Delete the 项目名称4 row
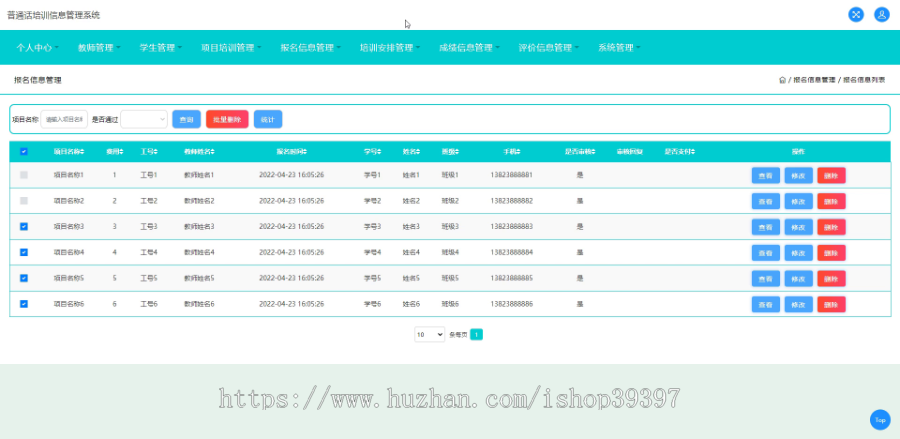The image size is (900, 439). click(x=831, y=253)
